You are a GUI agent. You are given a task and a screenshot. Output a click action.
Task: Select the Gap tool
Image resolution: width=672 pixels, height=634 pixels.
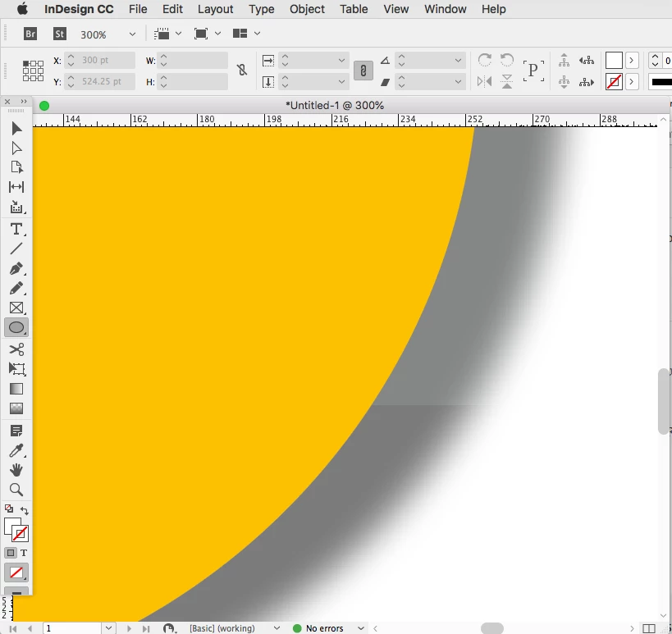[16, 187]
